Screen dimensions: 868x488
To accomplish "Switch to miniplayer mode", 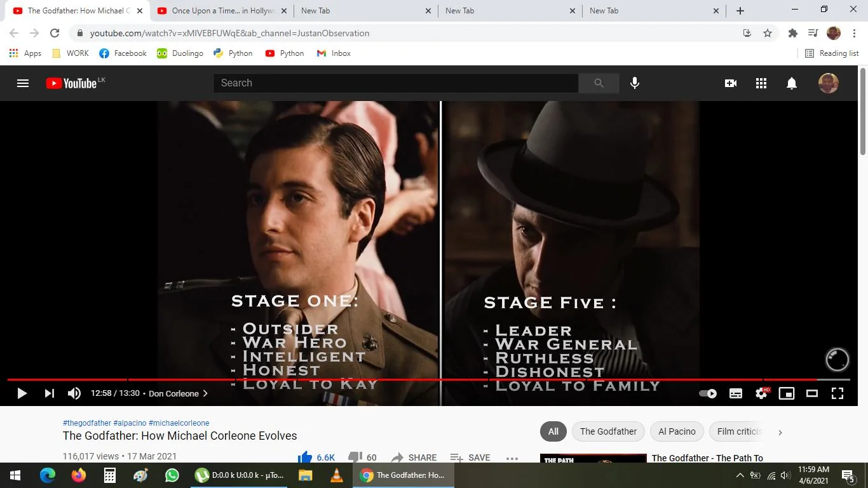I will (x=787, y=393).
